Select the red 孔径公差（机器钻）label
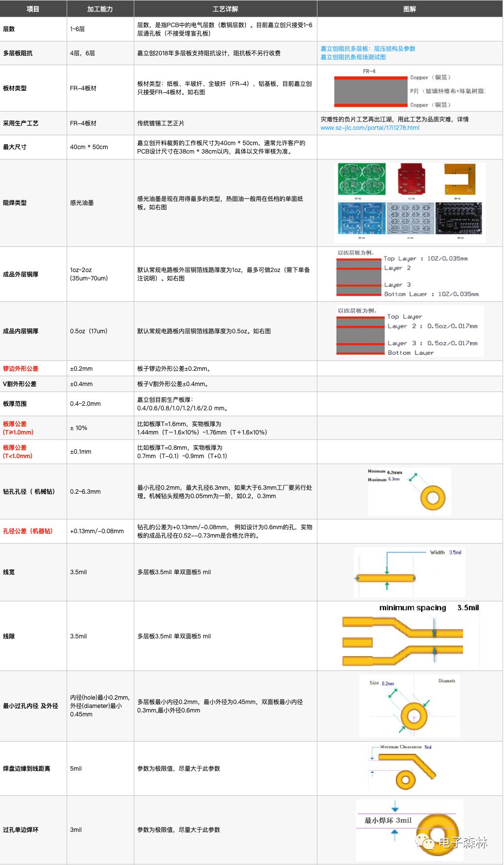This screenshot has height=865, width=504. click(28, 531)
